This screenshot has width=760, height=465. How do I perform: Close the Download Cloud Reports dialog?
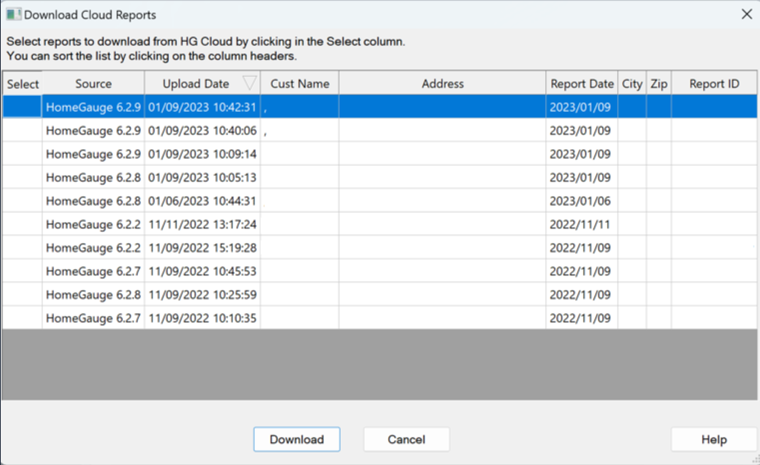point(745,14)
